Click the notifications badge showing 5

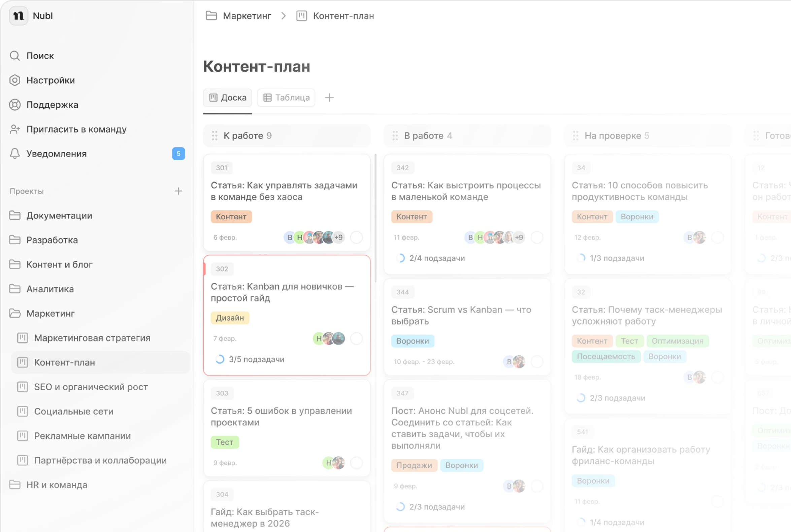click(178, 153)
